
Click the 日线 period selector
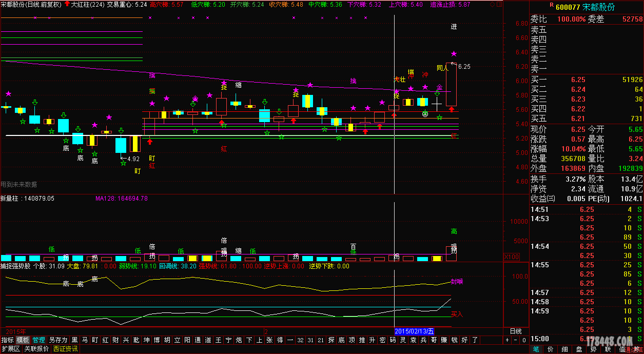click(516, 331)
